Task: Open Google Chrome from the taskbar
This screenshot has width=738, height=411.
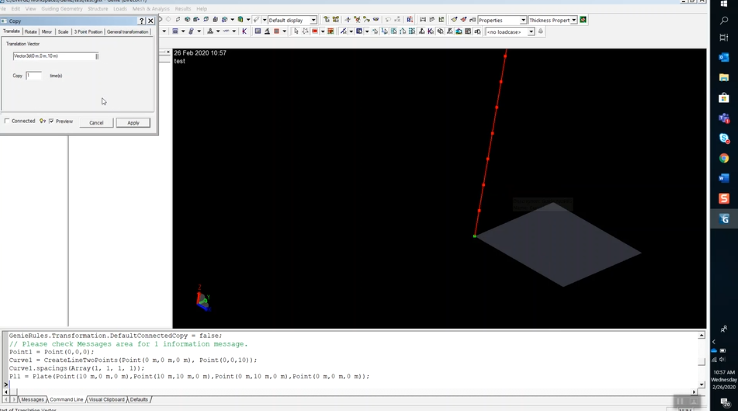Action: click(x=724, y=158)
